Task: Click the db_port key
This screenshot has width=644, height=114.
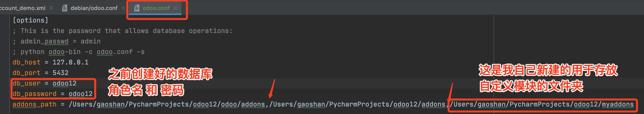Action: [27, 73]
